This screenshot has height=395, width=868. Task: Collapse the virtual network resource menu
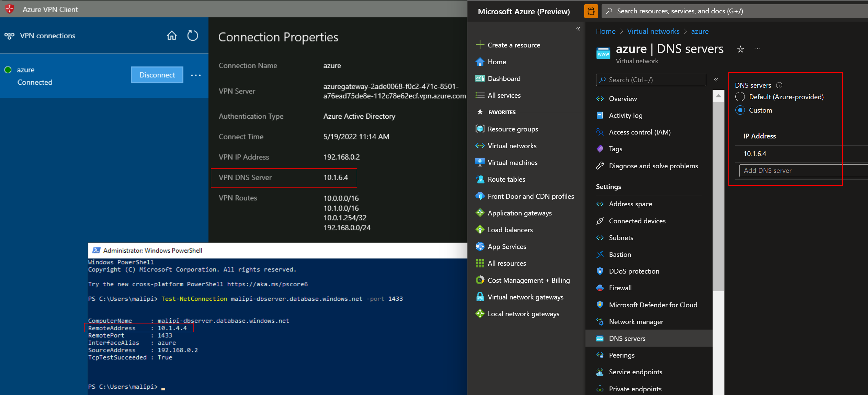click(716, 79)
